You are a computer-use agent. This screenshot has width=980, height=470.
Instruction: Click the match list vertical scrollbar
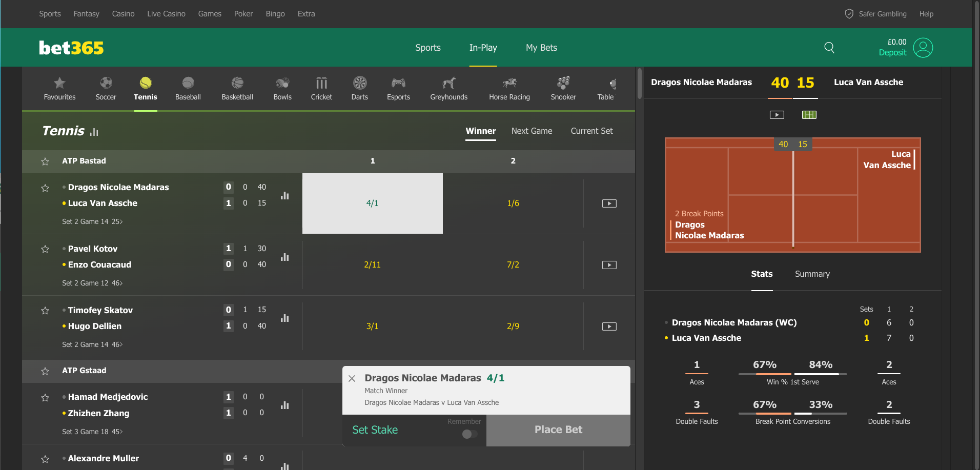[639, 84]
